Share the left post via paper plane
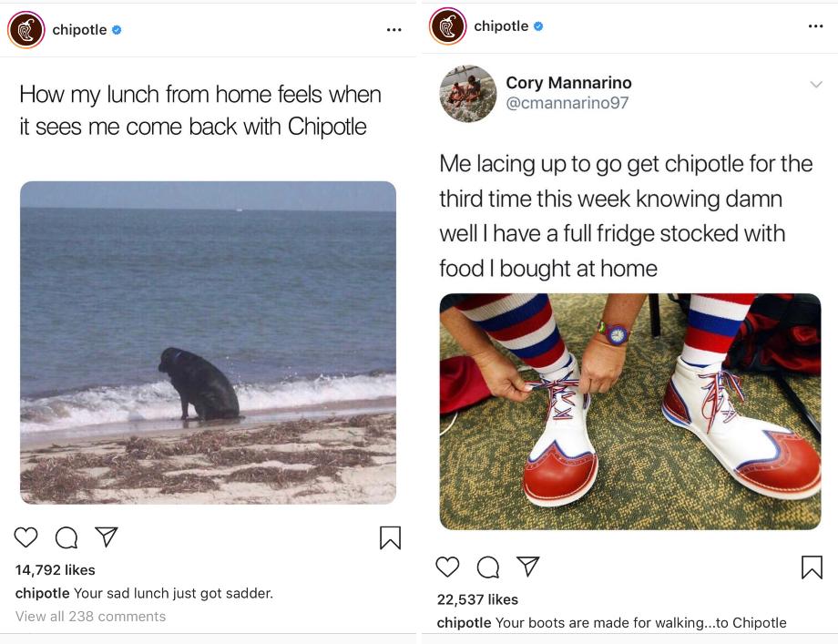This screenshot has width=838, height=644. pos(107,537)
